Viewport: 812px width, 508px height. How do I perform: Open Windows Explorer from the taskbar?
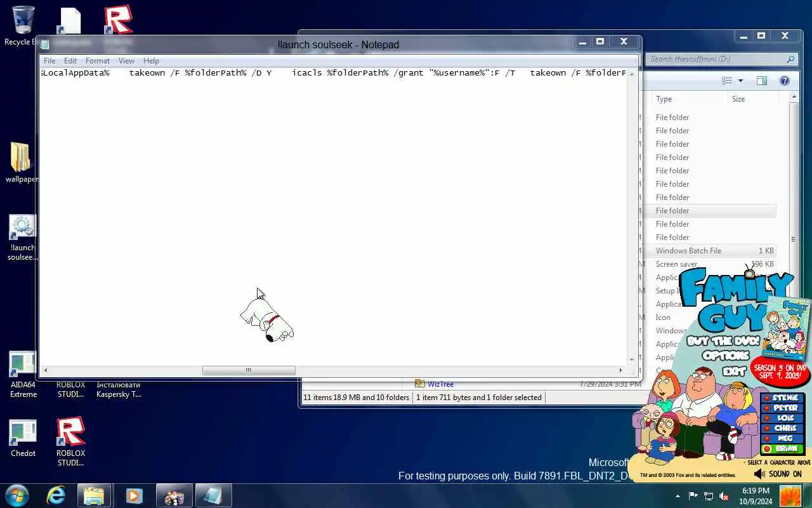pyautogui.click(x=94, y=495)
